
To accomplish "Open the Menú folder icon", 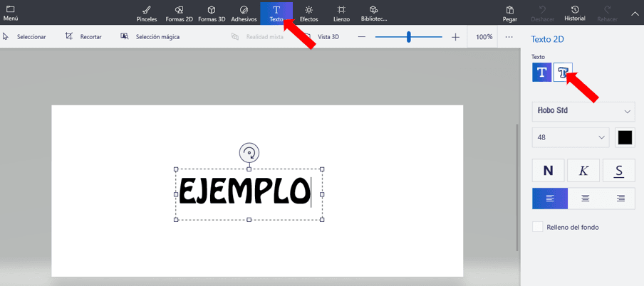I will 10,9.
